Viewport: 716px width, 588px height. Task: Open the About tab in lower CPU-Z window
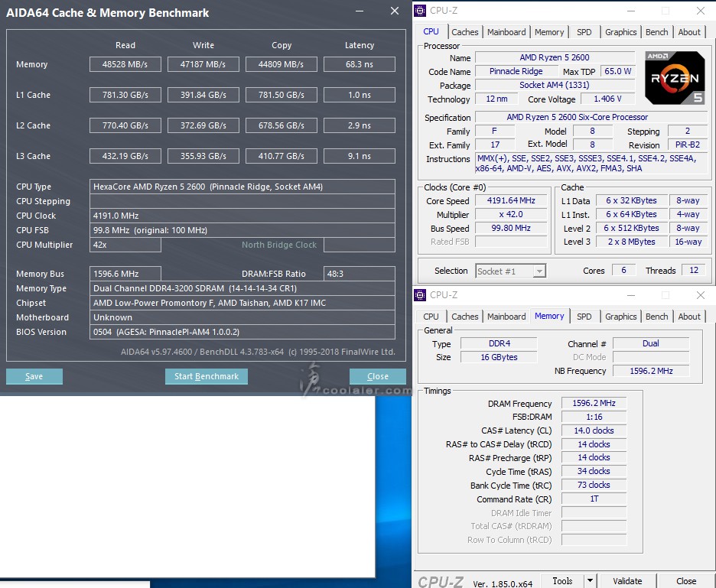689,317
